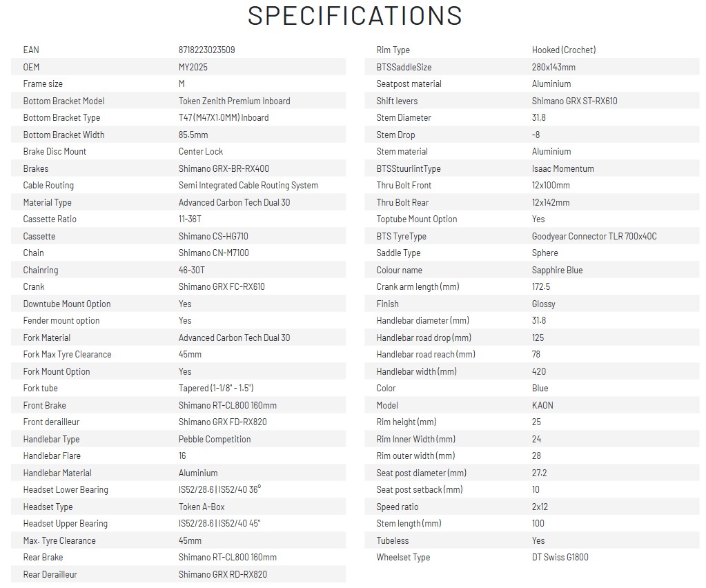Click the Speed ratio 2x12 value
This screenshot has height=588, width=706.
540,507
